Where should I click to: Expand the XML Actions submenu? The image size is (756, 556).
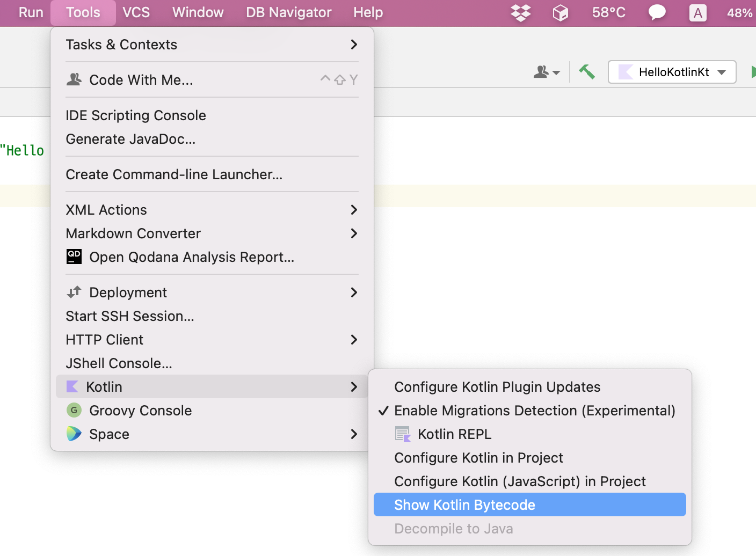(x=212, y=210)
